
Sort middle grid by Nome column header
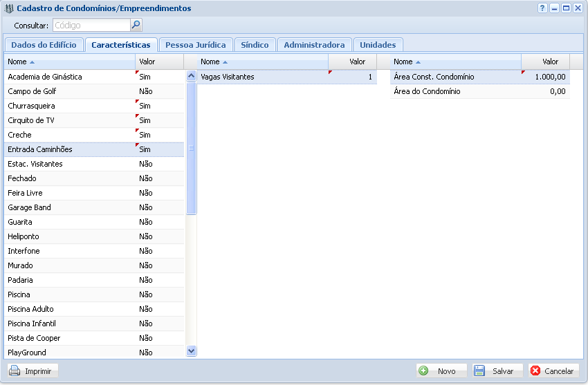(x=261, y=62)
